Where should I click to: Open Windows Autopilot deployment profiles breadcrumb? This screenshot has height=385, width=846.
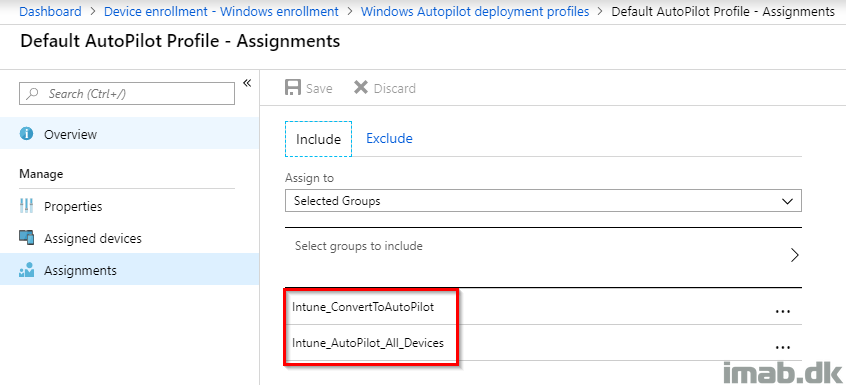coord(475,11)
